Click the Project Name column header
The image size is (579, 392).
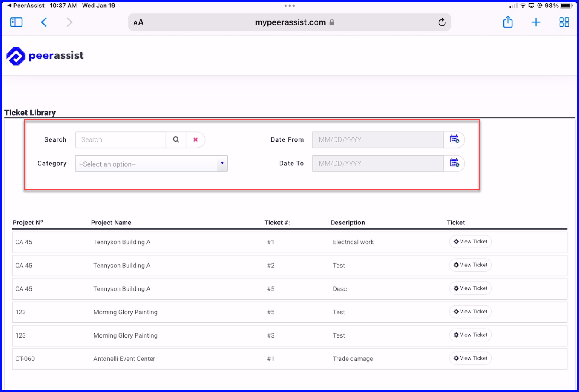click(111, 223)
